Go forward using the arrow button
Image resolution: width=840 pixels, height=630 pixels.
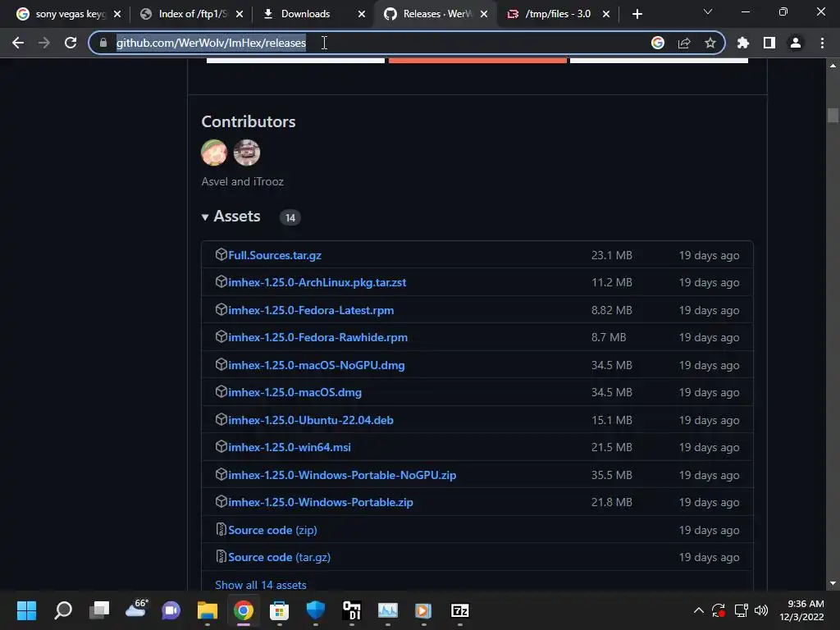[44, 43]
